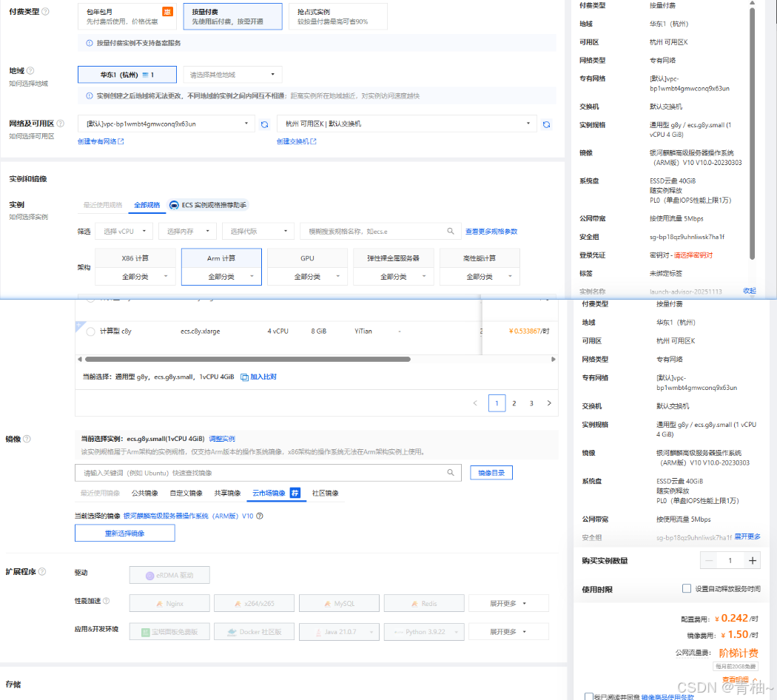Screen dimensions: 777x700
Task: Click the help icon next to 扩展程序
Action: [x=42, y=572]
